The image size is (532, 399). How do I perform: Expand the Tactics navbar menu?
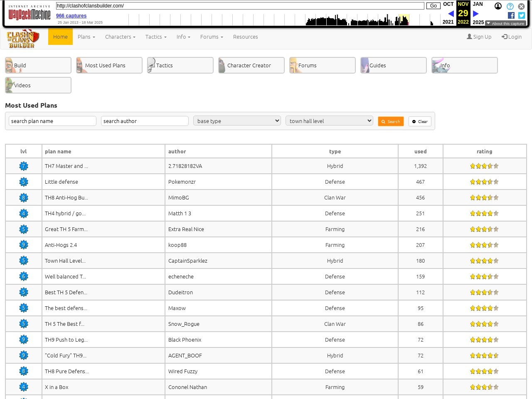[156, 37]
